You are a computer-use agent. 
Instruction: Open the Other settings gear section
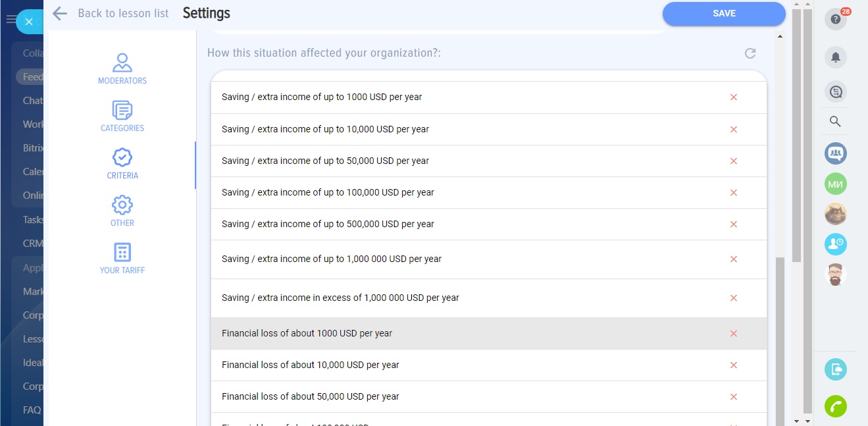pyautogui.click(x=122, y=211)
